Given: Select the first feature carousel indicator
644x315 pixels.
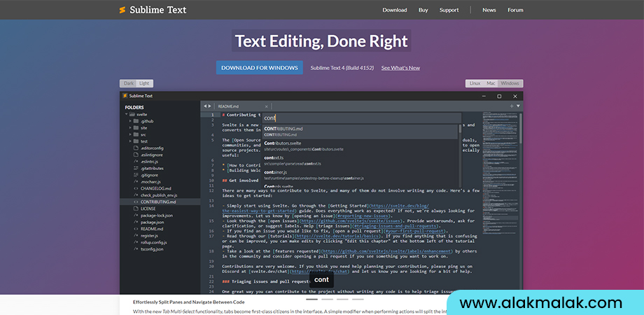Looking at the screenshot, I should [x=311, y=300].
